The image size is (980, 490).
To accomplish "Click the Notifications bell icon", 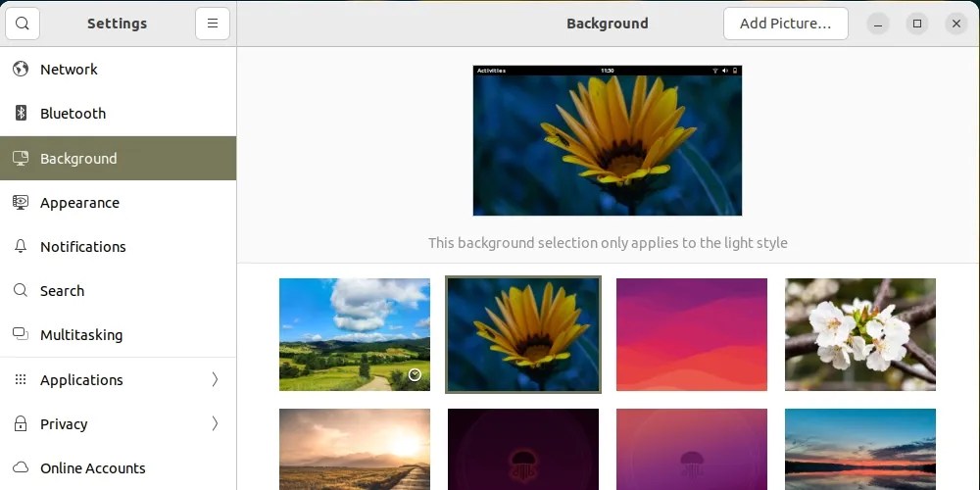I will click(21, 246).
